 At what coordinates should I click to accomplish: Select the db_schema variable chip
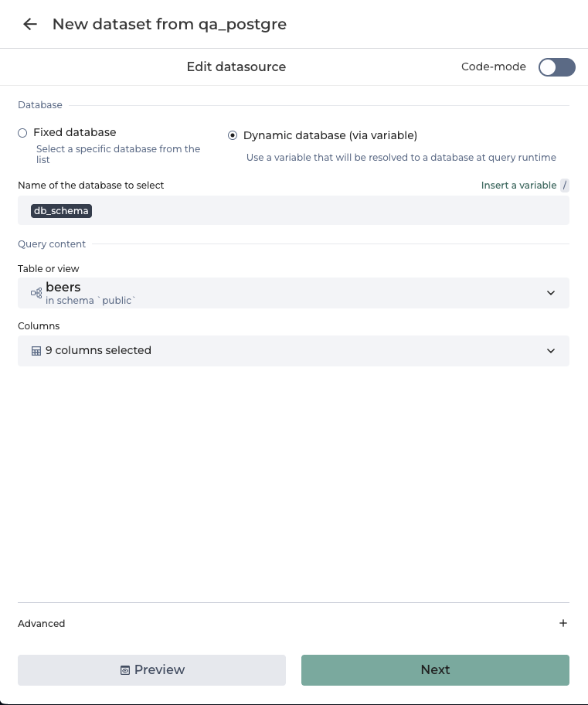pyautogui.click(x=61, y=211)
